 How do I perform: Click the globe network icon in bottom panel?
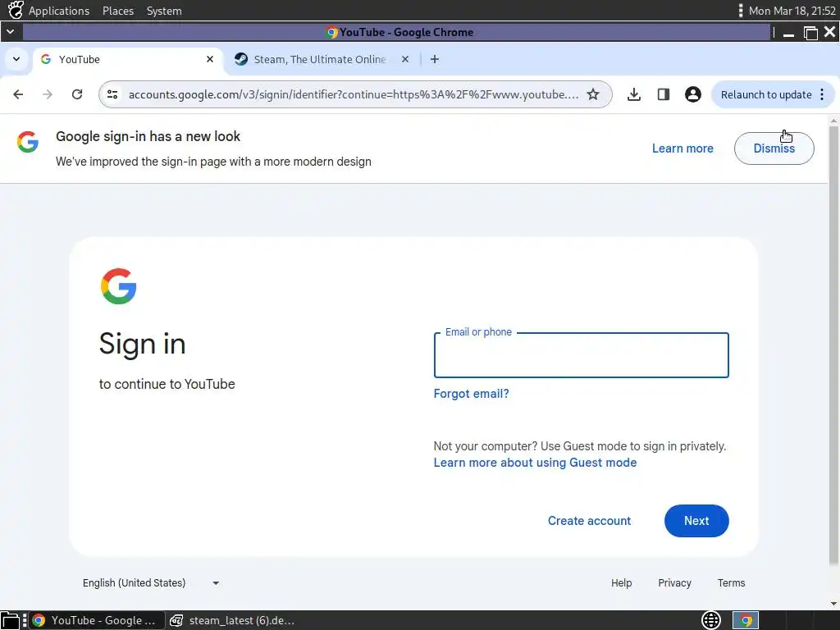711,620
